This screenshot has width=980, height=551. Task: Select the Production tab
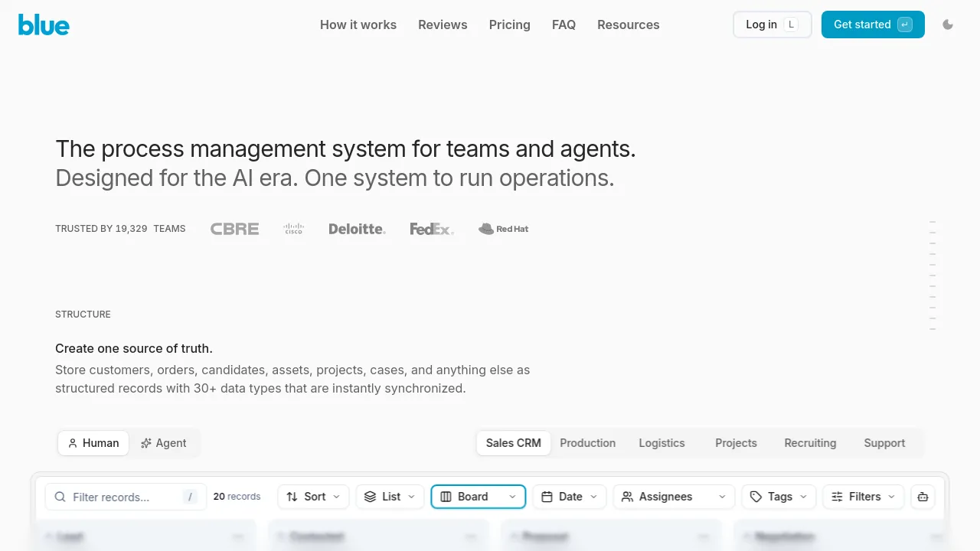(x=588, y=443)
